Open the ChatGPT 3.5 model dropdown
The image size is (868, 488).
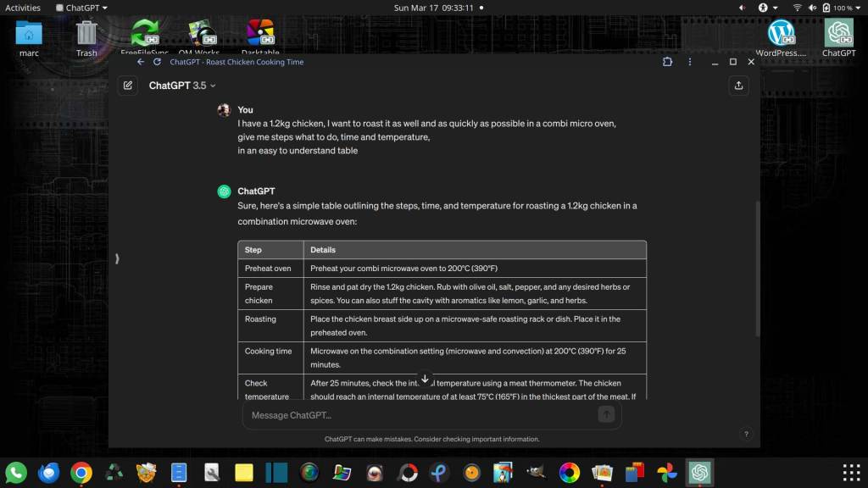coord(182,86)
